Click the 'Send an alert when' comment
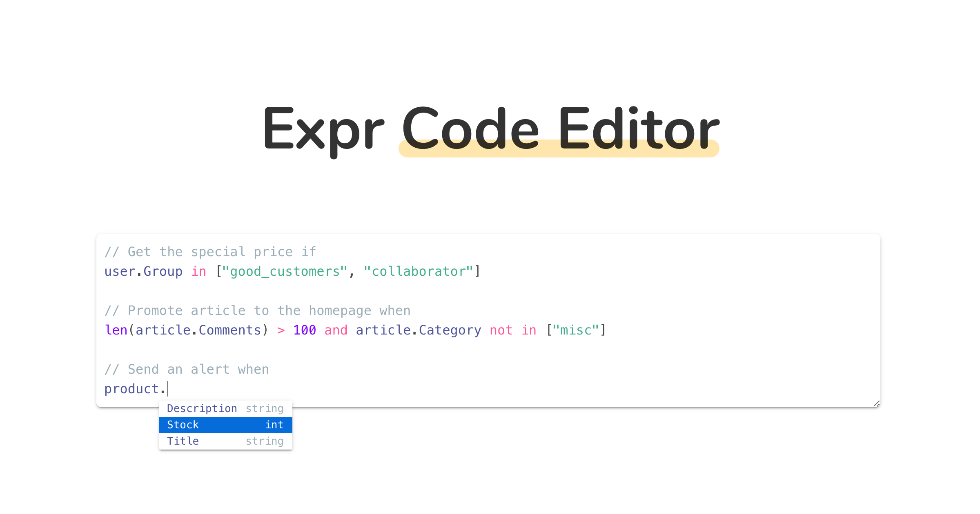 pos(187,369)
